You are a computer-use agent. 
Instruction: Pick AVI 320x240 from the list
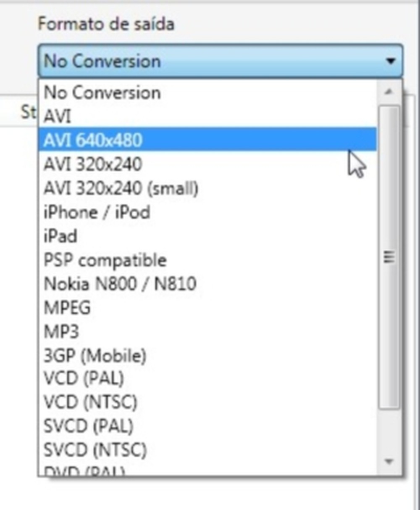tap(93, 164)
